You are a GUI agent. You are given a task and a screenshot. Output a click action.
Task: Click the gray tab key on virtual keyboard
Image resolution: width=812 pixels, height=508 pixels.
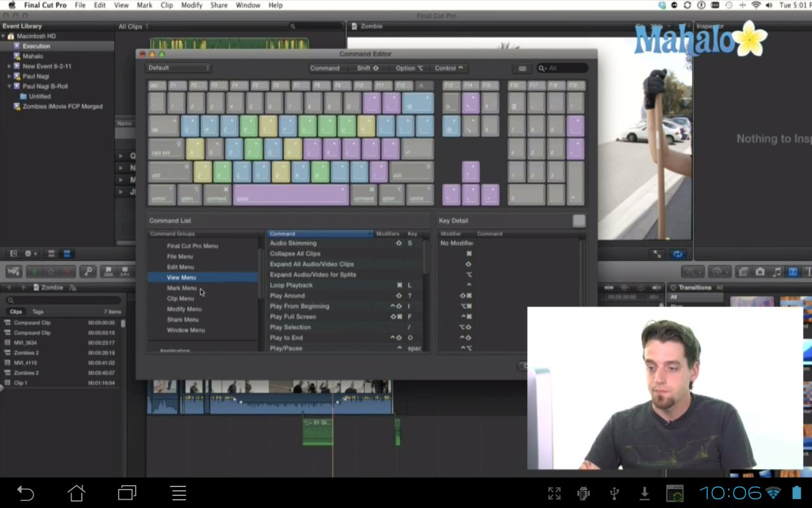(x=164, y=126)
